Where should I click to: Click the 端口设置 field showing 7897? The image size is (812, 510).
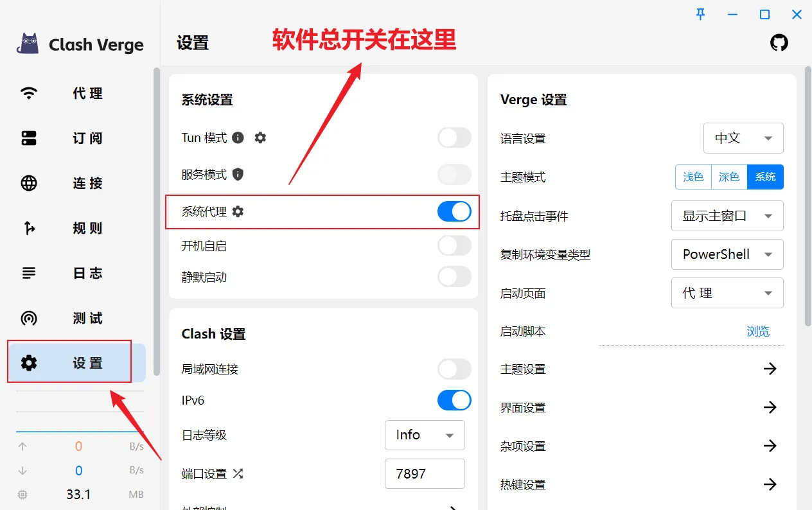[425, 474]
